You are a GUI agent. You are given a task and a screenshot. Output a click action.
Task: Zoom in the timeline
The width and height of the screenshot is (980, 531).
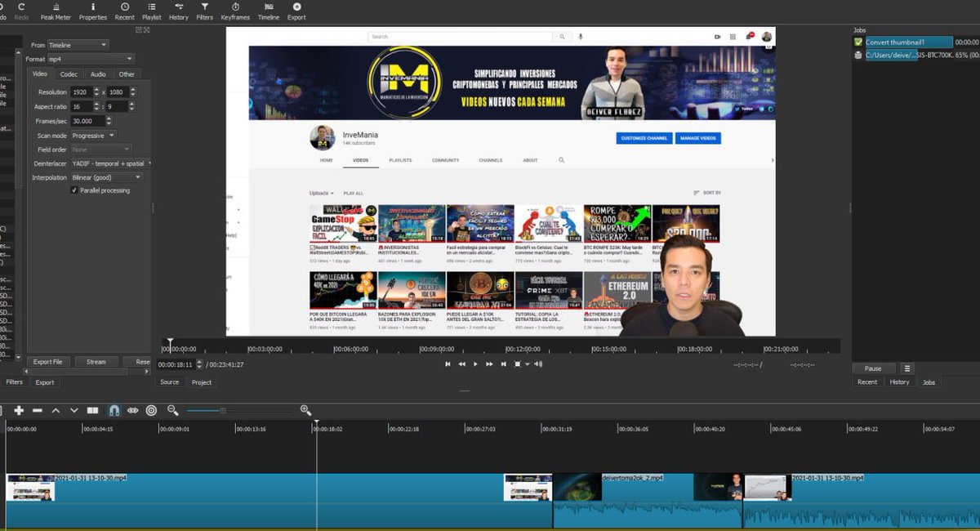(305, 410)
